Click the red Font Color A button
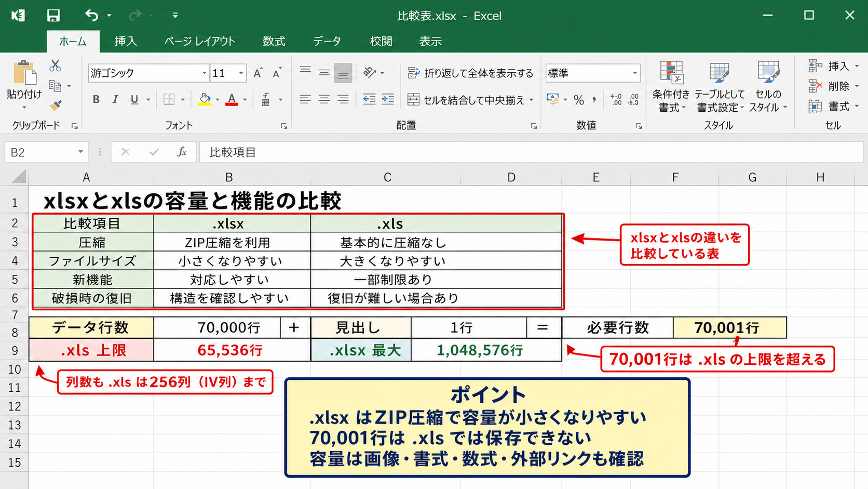 [x=232, y=99]
